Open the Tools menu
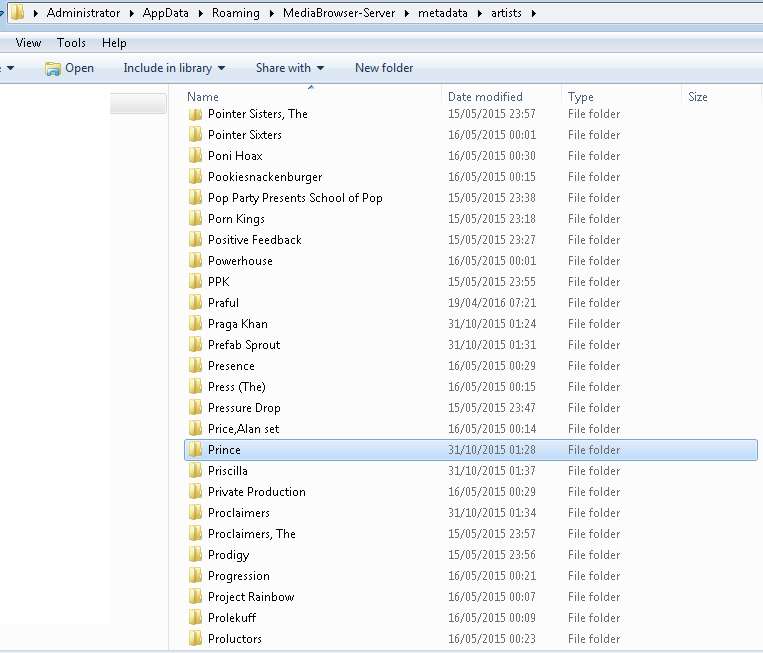This screenshot has width=763, height=653. (71, 43)
